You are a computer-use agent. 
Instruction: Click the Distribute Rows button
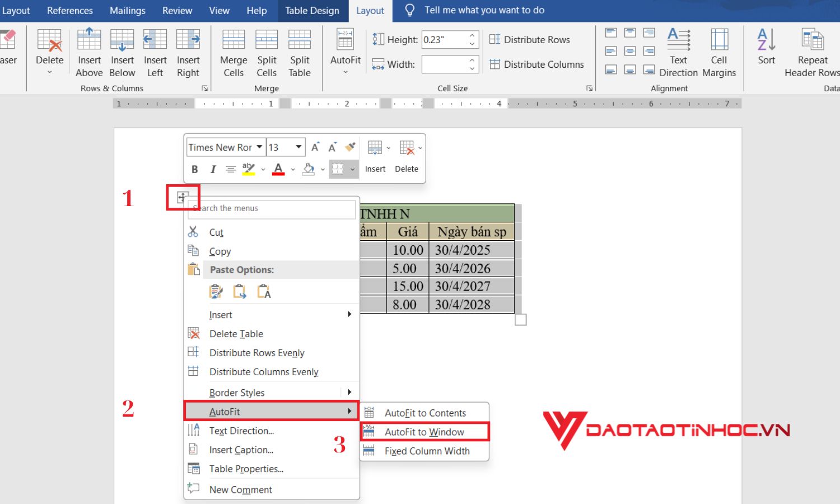pos(530,39)
